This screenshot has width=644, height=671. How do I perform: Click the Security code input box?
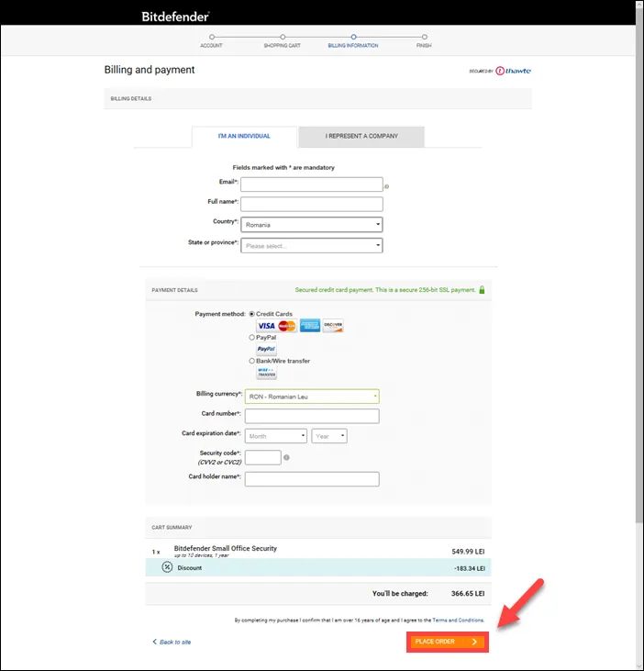[263, 457]
